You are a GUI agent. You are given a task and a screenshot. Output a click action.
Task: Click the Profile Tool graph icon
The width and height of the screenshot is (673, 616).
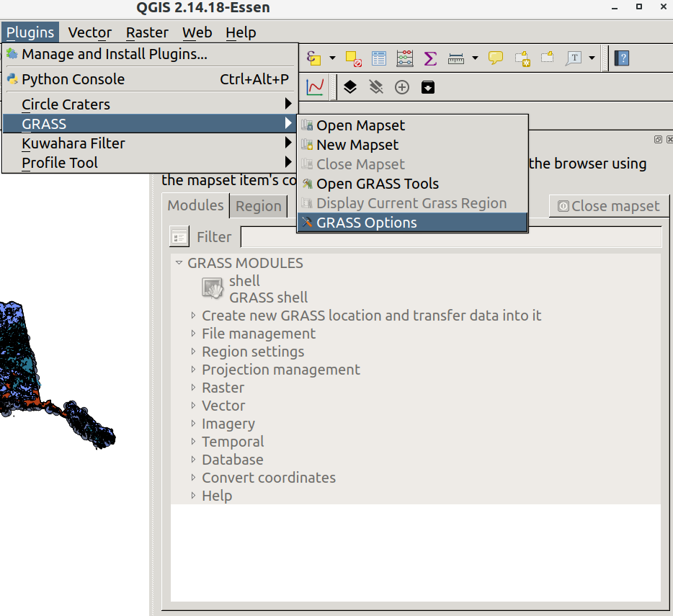tap(315, 87)
